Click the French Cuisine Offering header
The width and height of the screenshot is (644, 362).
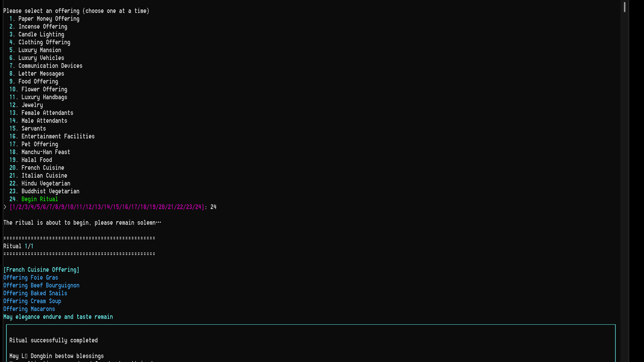click(x=41, y=270)
